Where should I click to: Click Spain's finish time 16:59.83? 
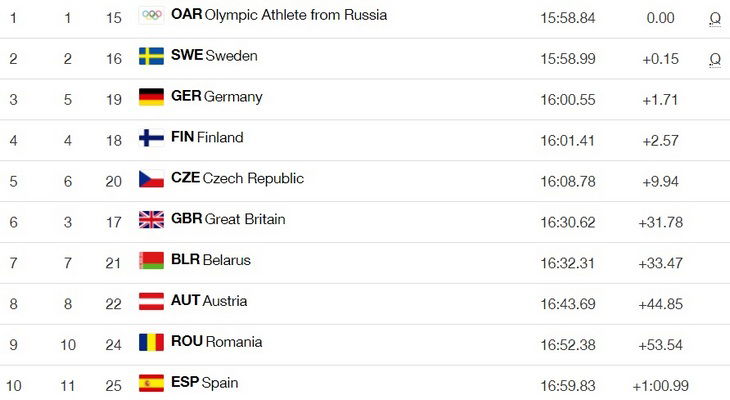pyautogui.click(x=568, y=386)
